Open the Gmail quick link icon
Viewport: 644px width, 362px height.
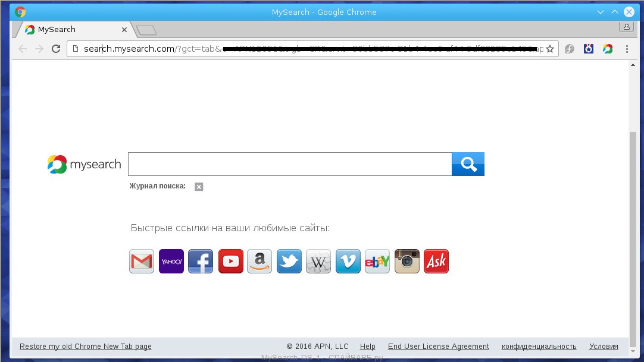[x=142, y=262]
